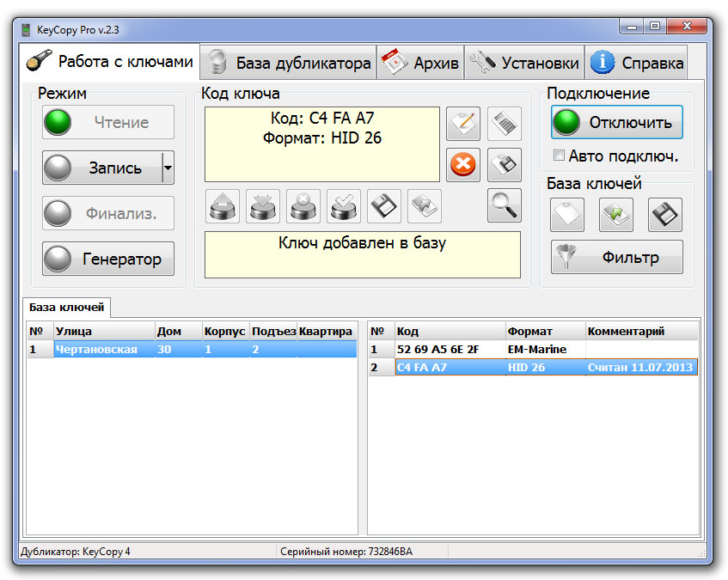Image resolution: width=728 pixels, height=580 pixels.
Task: Click the blank new-database sheet icon
Action: [x=567, y=214]
